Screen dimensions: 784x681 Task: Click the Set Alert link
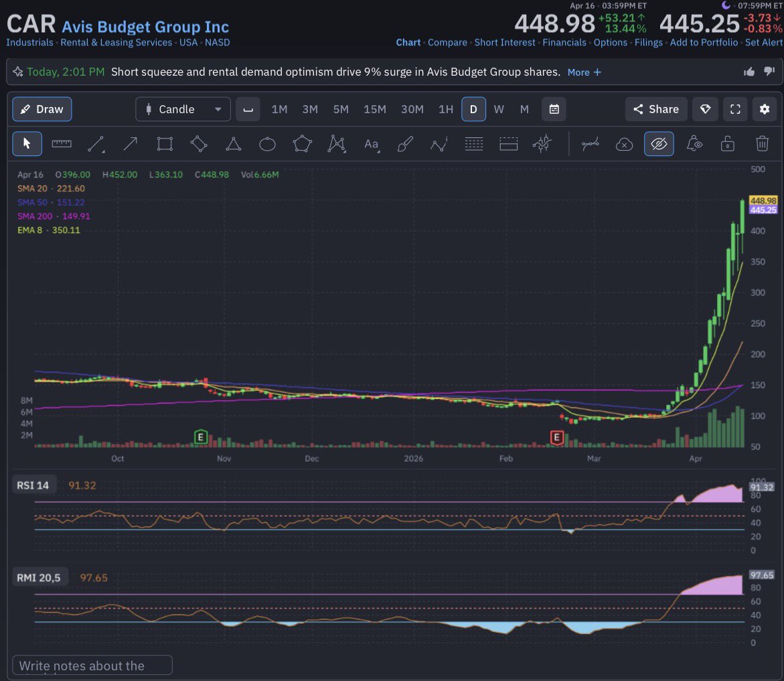763,42
